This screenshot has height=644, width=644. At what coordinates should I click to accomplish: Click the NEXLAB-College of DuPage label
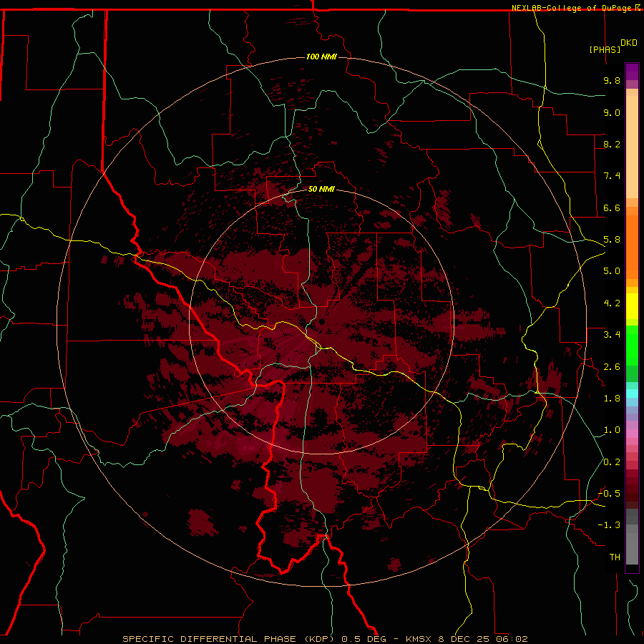click(571, 8)
